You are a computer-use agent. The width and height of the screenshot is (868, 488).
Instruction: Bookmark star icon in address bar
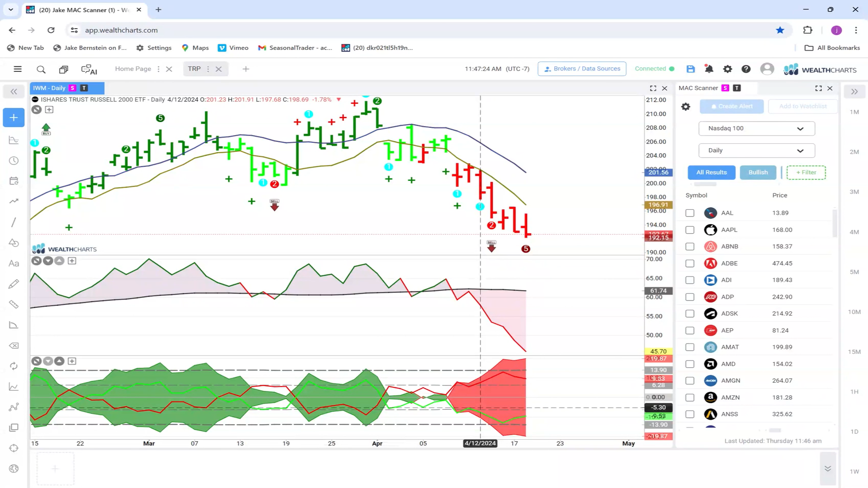[x=780, y=30]
